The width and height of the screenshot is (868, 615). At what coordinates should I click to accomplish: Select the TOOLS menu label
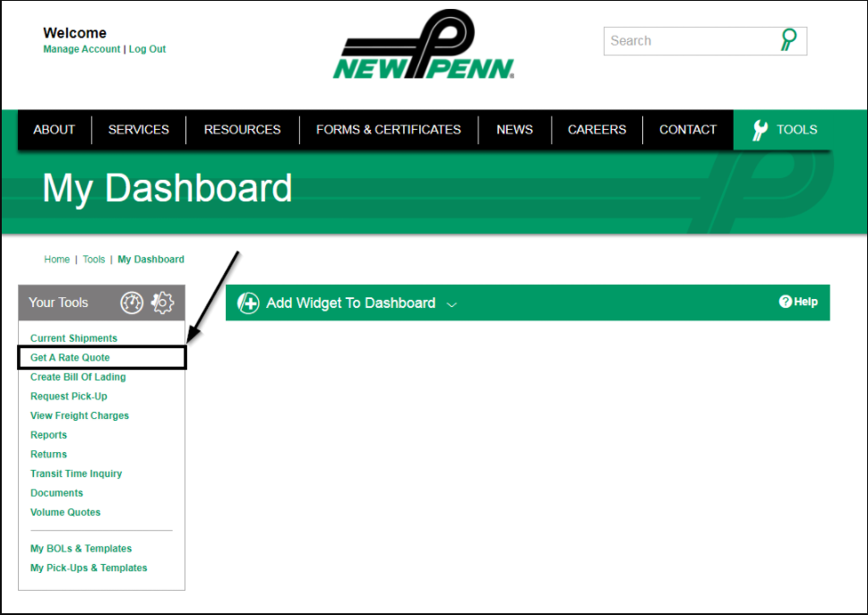tap(796, 130)
